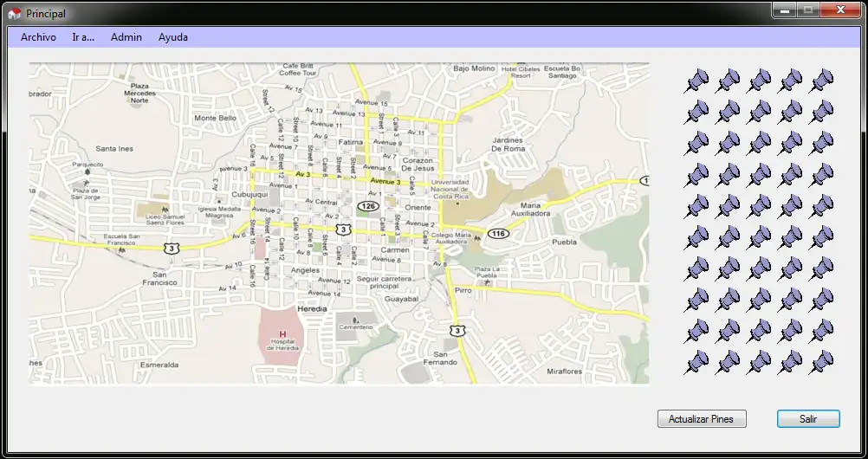Click the Jardines De Roma map label
The image size is (868, 459).
[x=508, y=145]
